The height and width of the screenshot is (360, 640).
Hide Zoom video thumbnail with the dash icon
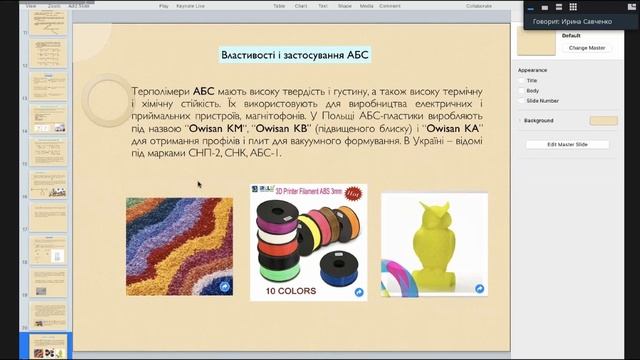(x=531, y=8)
